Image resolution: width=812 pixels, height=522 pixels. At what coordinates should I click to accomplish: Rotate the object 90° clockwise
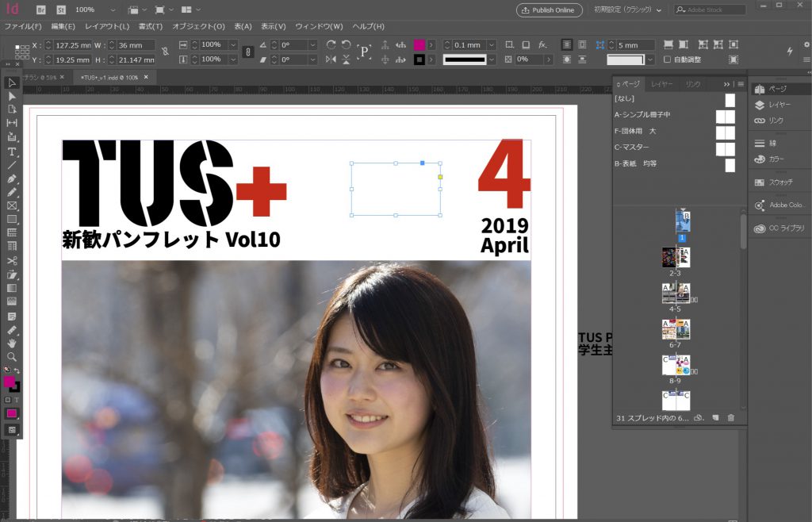pos(331,45)
